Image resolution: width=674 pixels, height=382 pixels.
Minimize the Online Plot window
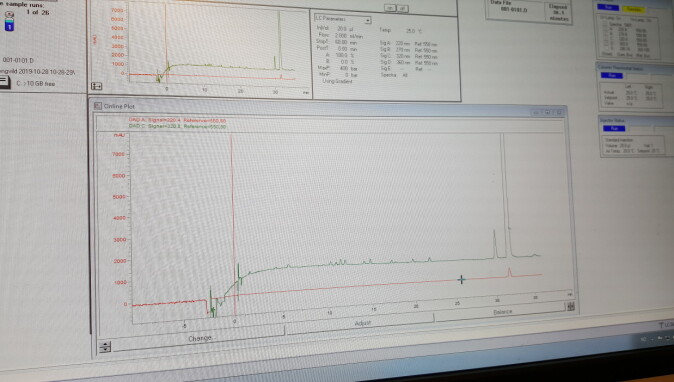536,113
